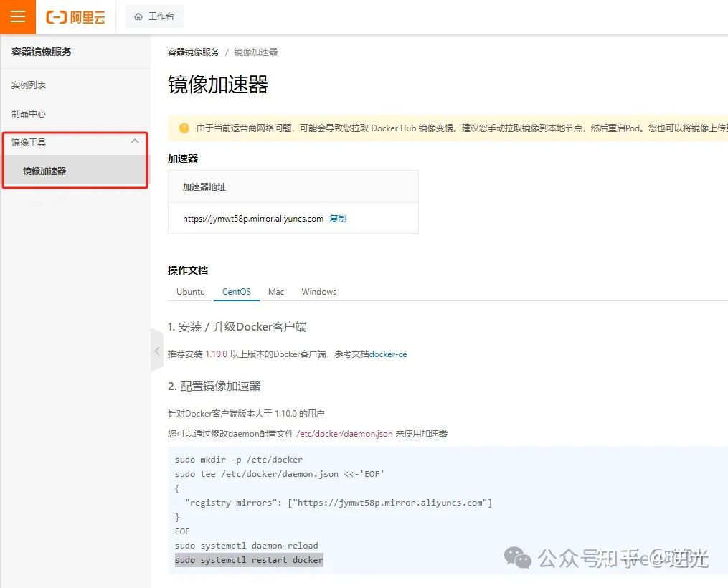This screenshot has height=588, width=728.
Task: Click the 'sudo mkdir -p /etc/docker' line
Action: click(x=239, y=460)
